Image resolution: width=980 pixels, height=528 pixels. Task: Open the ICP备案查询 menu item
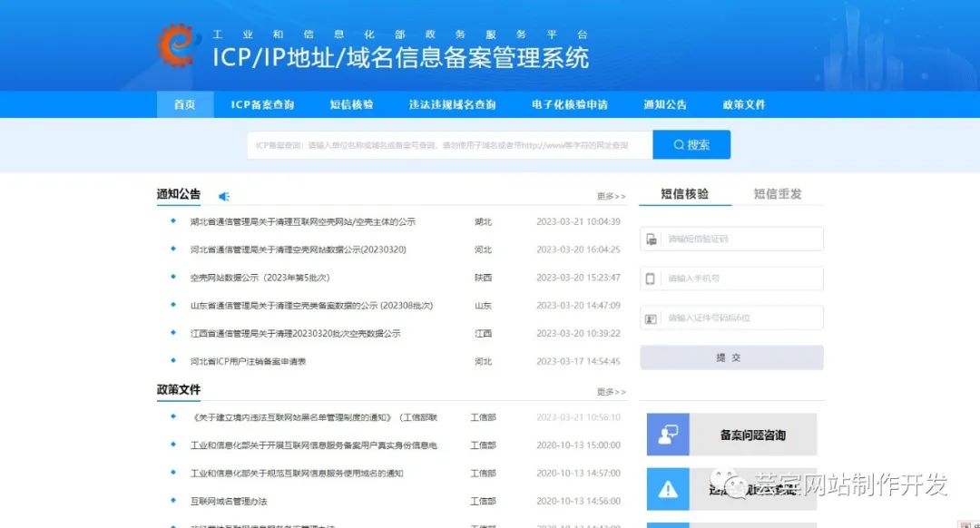coord(264,104)
